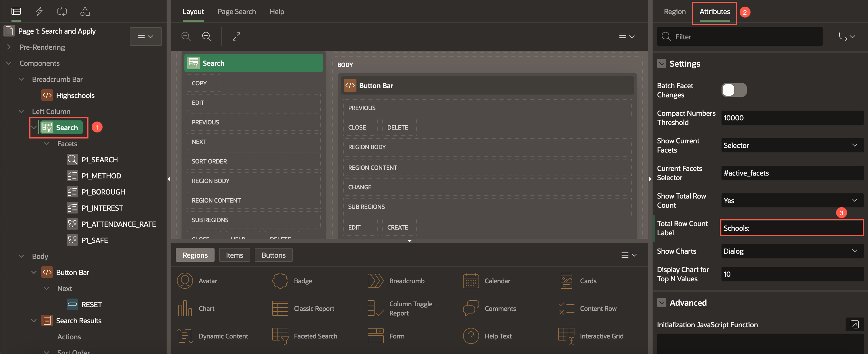Select the P1_SEARCH facet
This screenshot has width=868, height=354.
point(99,160)
